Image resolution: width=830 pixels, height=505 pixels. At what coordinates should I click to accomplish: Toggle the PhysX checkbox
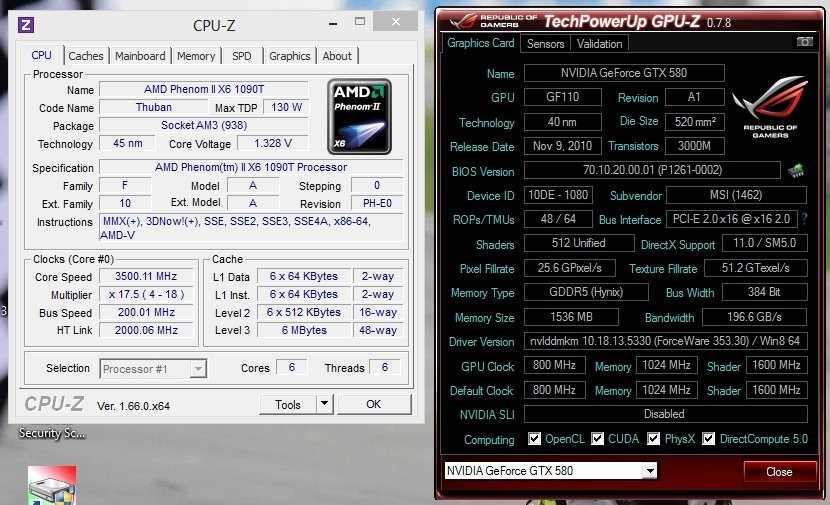[654, 439]
